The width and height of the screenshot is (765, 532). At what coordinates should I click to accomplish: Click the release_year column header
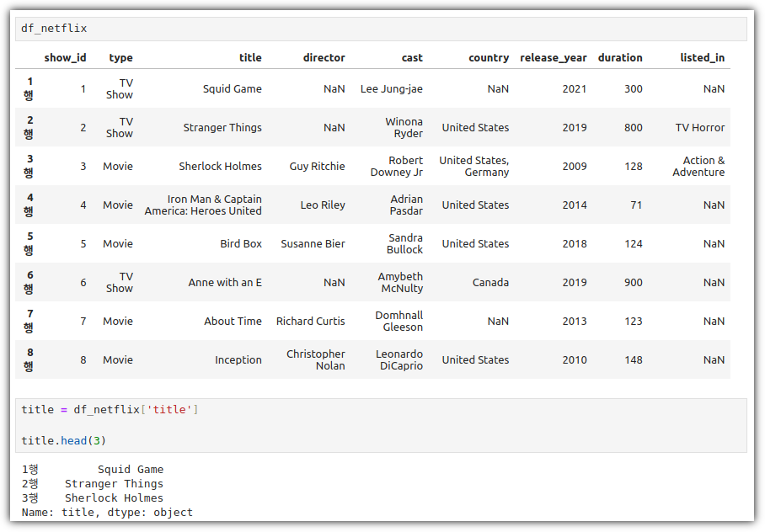click(x=554, y=57)
